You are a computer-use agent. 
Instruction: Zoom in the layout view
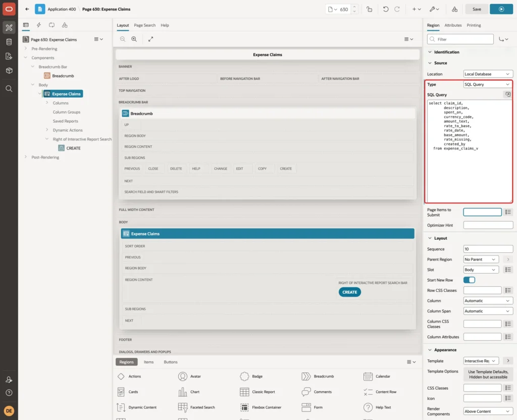[x=134, y=39]
